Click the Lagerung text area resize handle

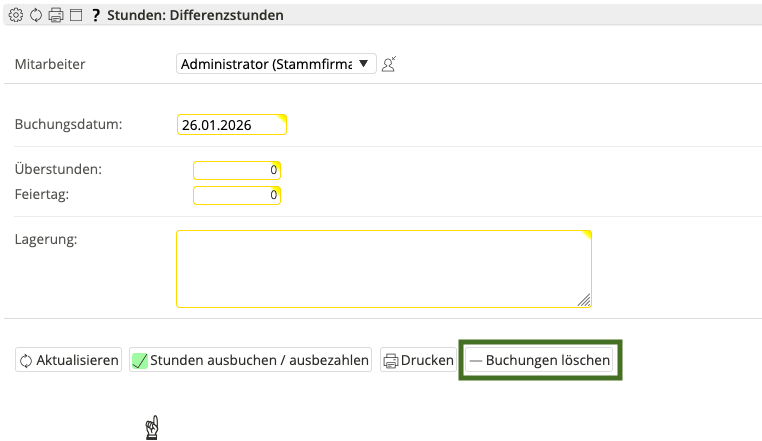[585, 300]
